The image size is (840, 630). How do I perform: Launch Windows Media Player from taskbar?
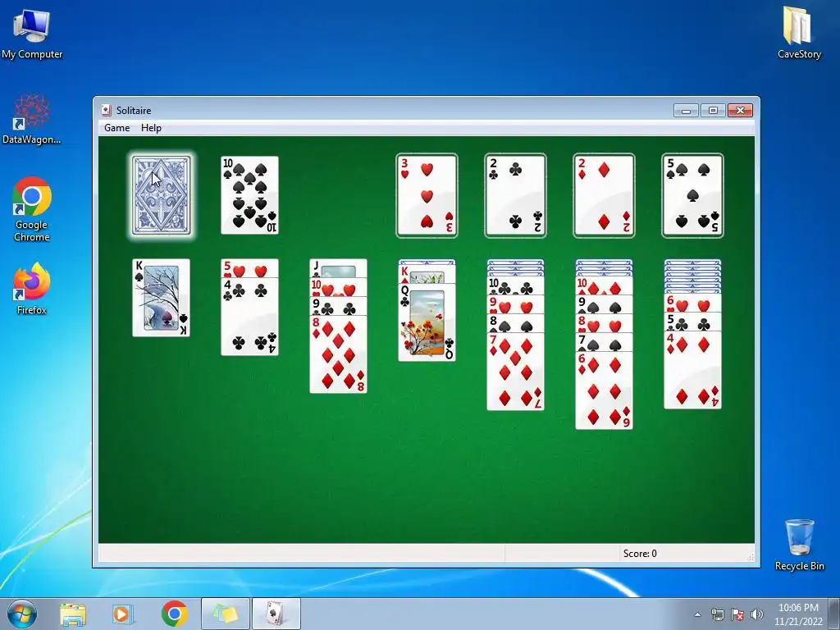pyautogui.click(x=123, y=614)
